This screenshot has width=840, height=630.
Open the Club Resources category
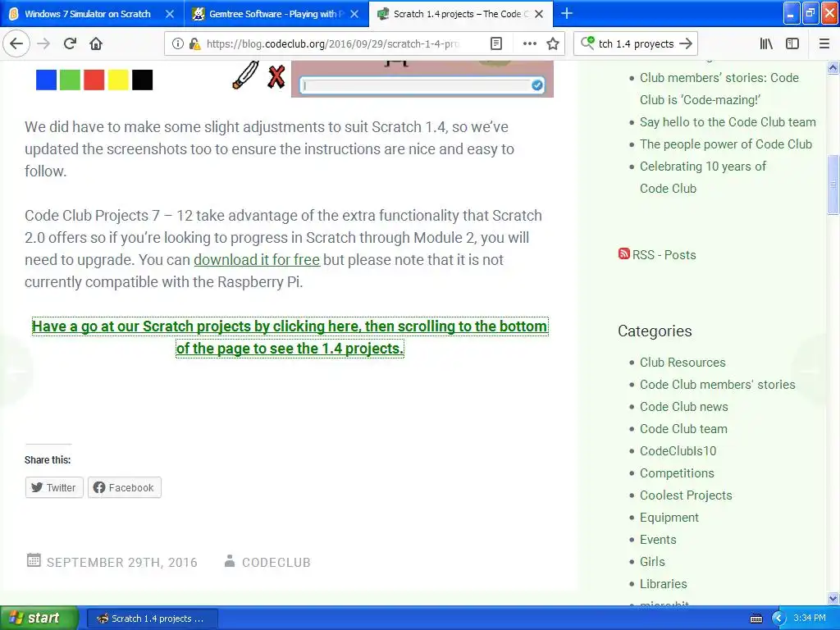[682, 363]
